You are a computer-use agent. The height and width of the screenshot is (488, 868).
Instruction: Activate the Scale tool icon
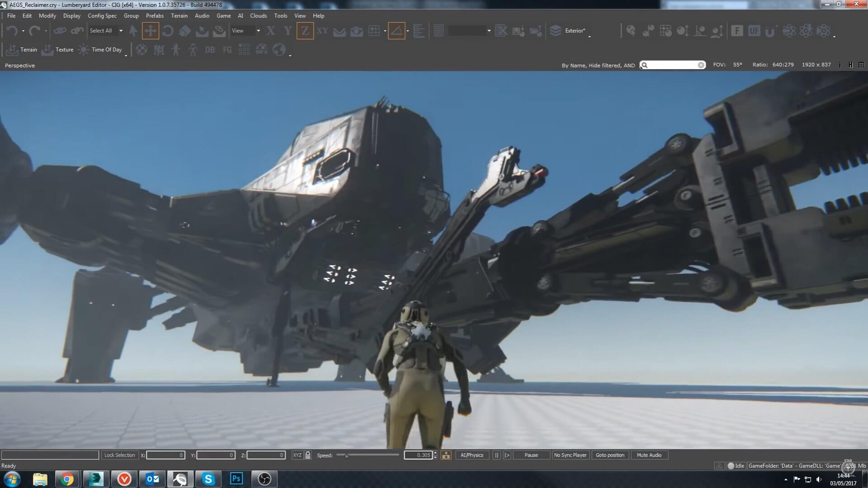[184, 31]
